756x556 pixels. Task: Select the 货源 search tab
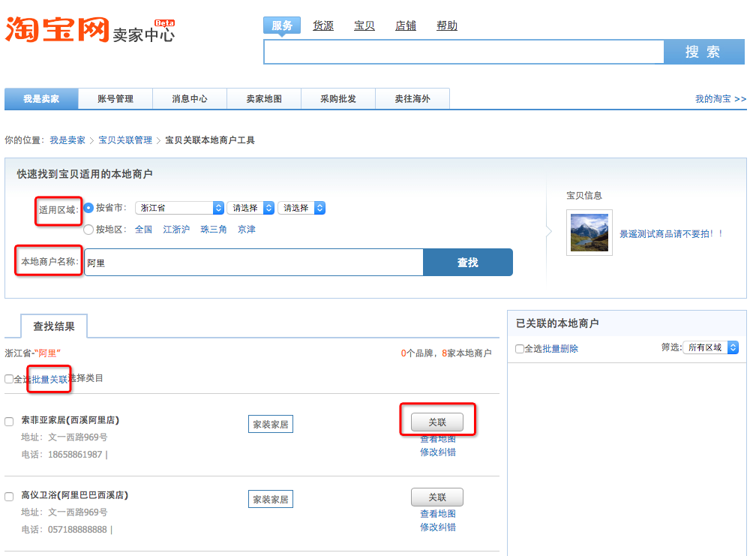pos(323,26)
